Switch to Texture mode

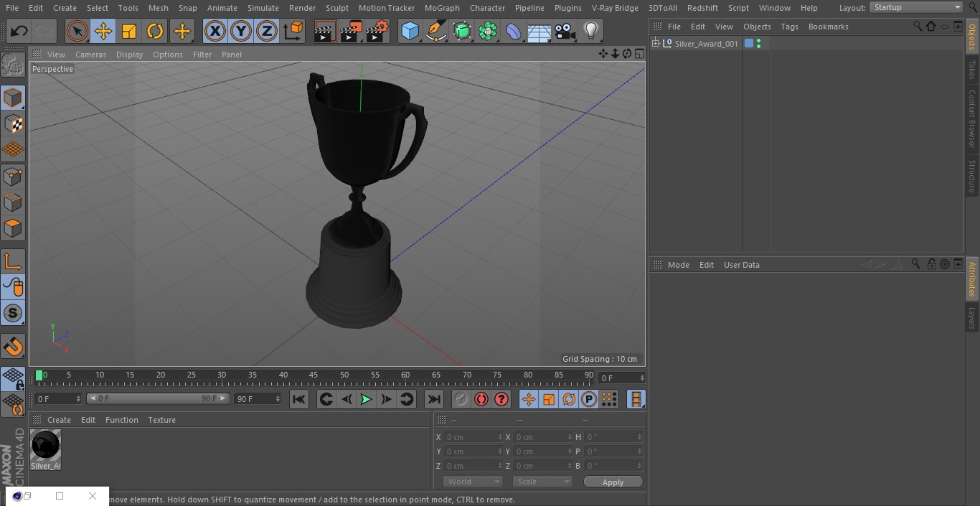pyautogui.click(x=13, y=123)
